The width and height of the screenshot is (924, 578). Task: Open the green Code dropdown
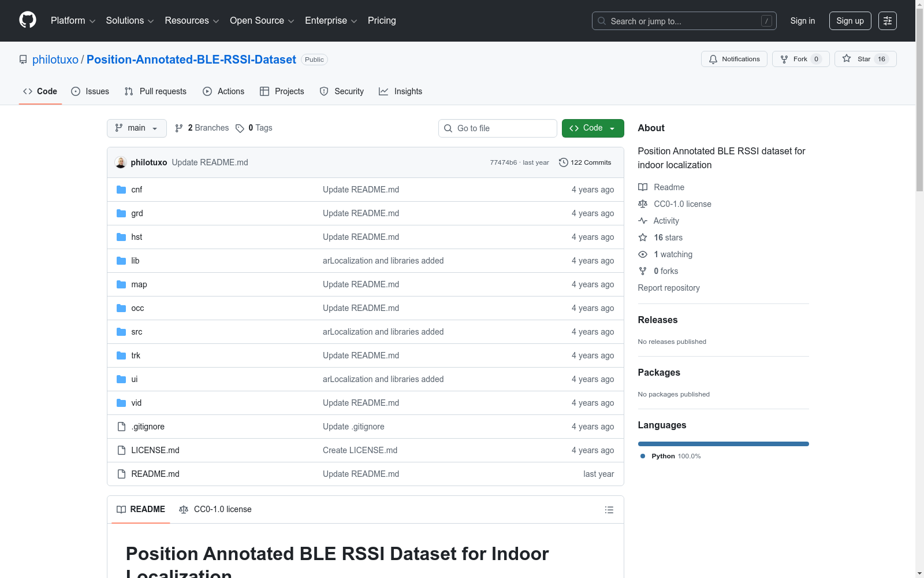click(x=593, y=128)
